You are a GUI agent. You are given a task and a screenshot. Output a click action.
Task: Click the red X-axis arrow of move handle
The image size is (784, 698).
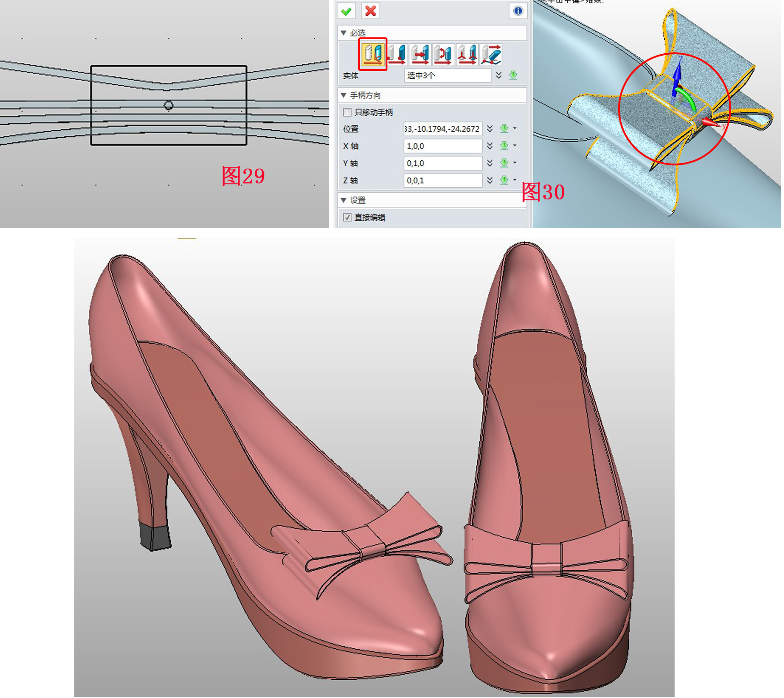point(709,122)
